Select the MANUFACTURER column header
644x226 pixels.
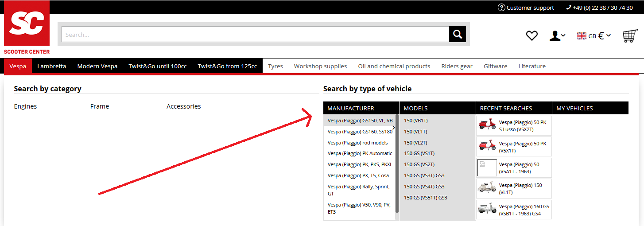361,108
